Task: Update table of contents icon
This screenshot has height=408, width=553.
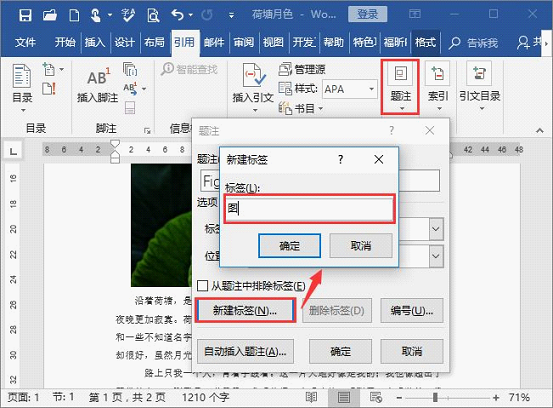Action: [x=49, y=89]
